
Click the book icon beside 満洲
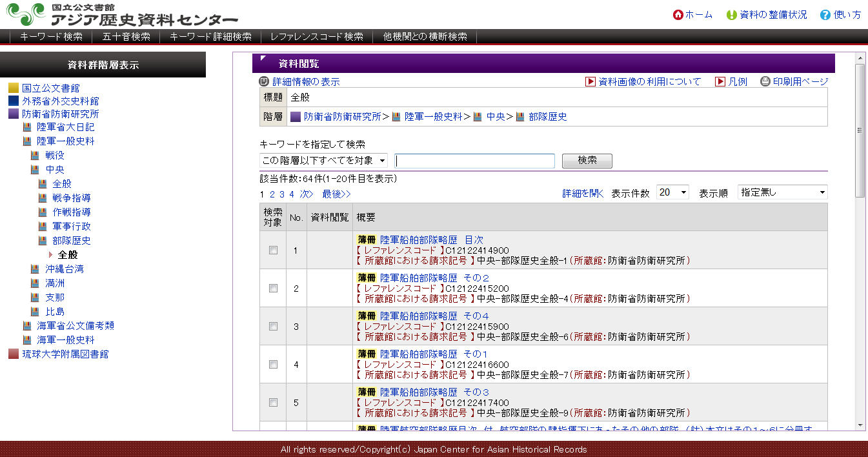(x=35, y=283)
